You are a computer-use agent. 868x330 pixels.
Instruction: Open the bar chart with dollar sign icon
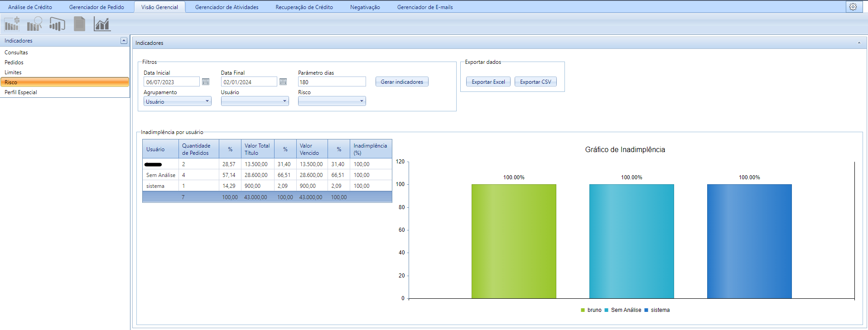coord(12,24)
